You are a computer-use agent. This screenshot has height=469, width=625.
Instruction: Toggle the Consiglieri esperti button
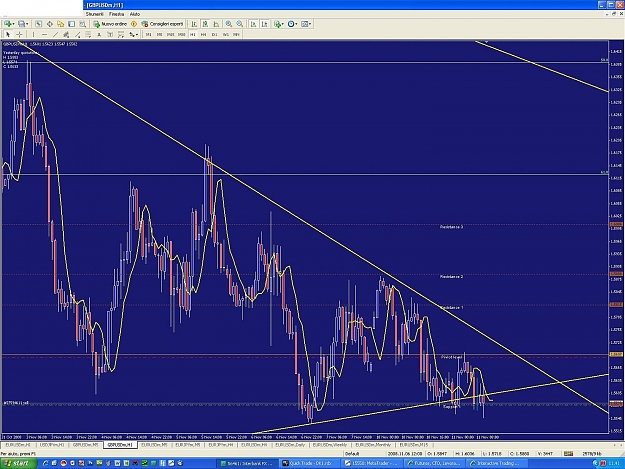tap(163, 24)
